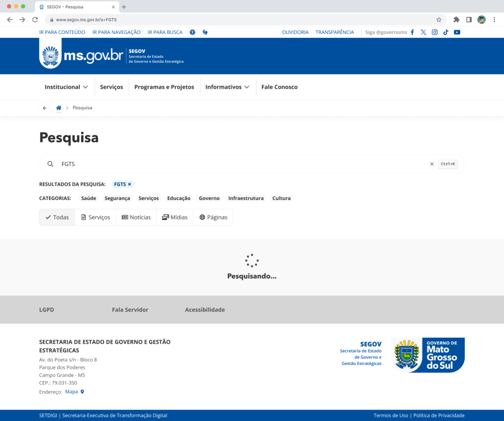Open the Chrome three-dot menu
504x421 pixels.
(494, 20)
